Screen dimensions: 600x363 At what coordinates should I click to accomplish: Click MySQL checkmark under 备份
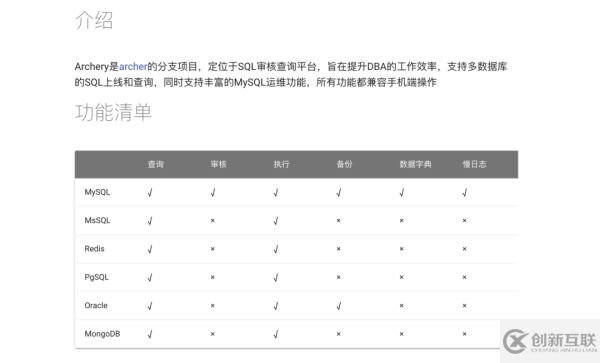[x=339, y=192]
